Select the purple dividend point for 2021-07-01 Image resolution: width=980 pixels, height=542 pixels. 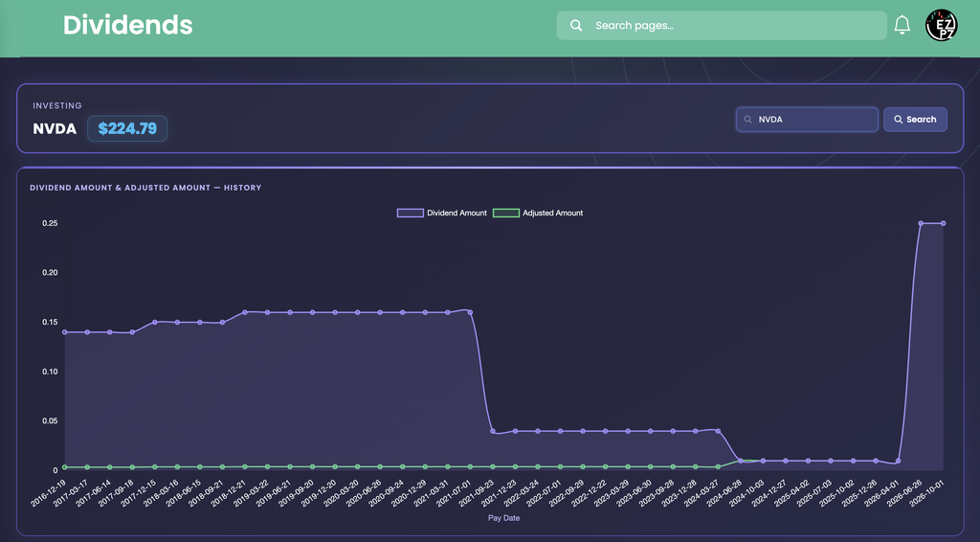coord(470,312)
